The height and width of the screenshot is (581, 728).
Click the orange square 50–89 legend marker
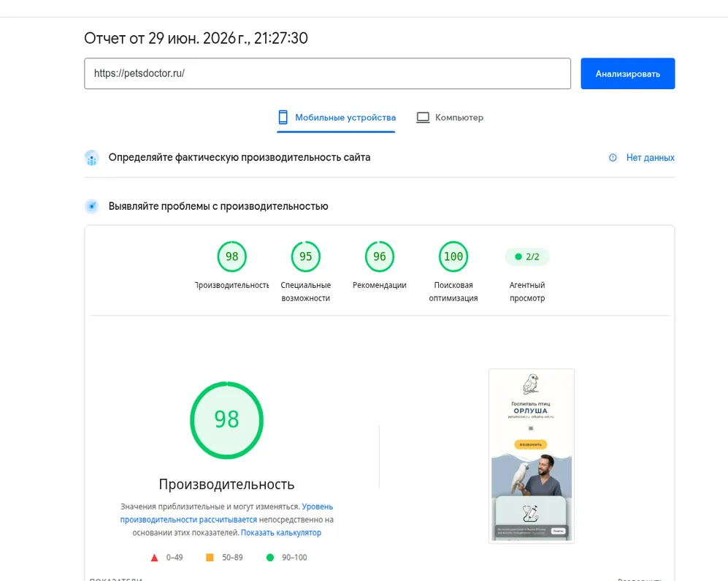[x=210, y=558]
